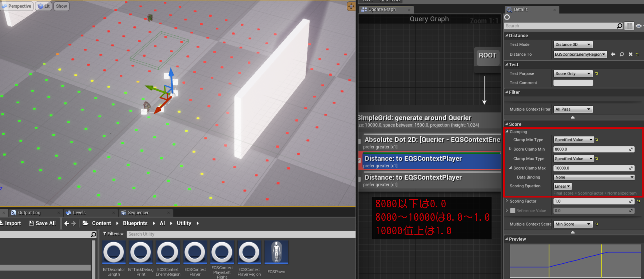Navigate back in Content Browser history
644x279 pixels.
click(66, 223)
